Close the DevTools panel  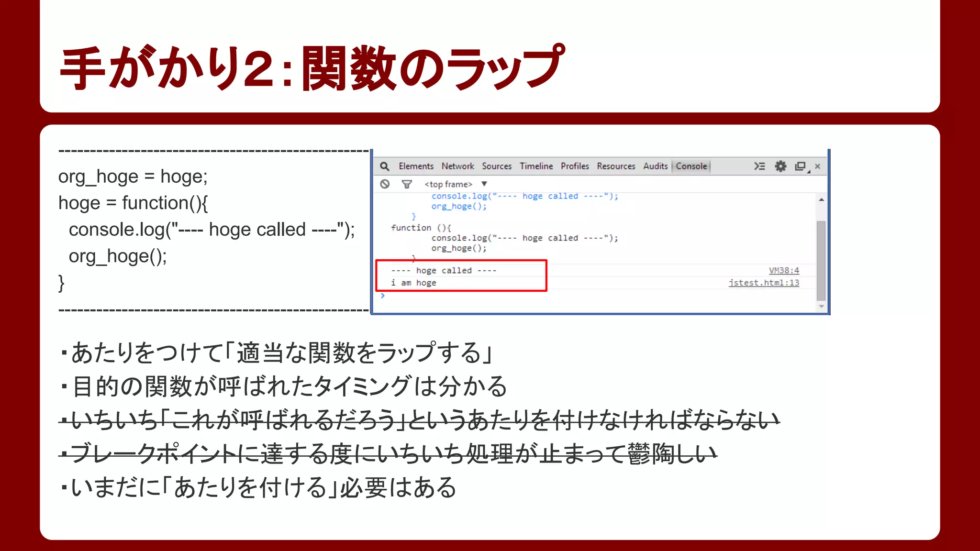tap(818, 166)
